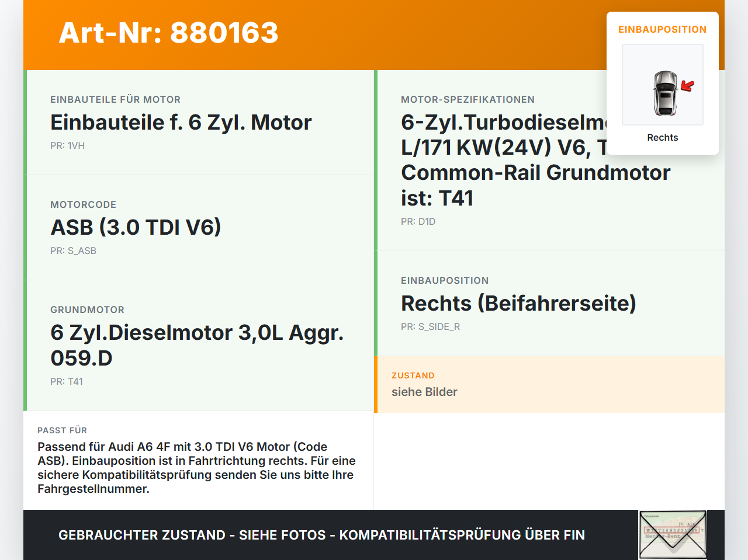The image size is (748, 560).
Task: Select 'Rechts (Beifahrerseite)' text
Action: pos(519,304)
